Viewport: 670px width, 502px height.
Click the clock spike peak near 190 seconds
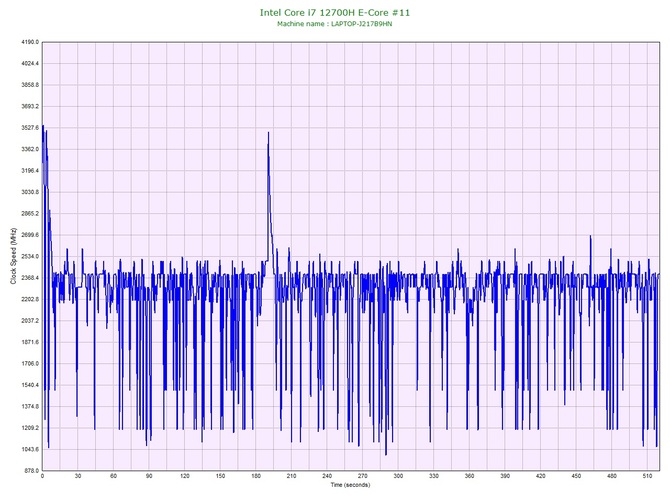tap(268, 133)
